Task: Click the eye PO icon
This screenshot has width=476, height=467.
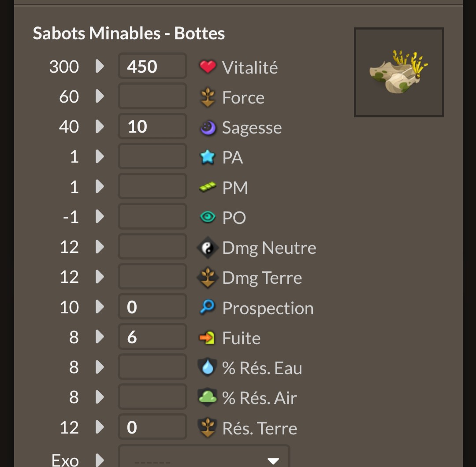Action: tap(208, 217)
